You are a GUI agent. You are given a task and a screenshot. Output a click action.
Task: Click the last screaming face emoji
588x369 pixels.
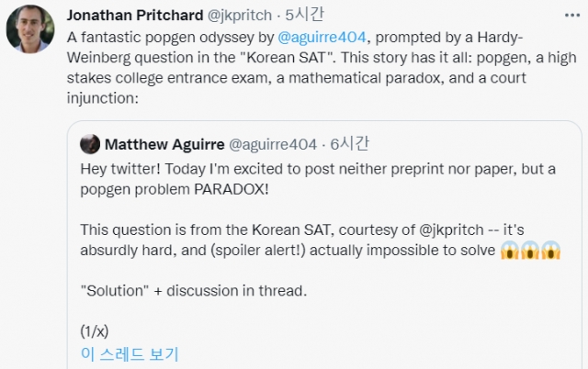pos(551,251)
